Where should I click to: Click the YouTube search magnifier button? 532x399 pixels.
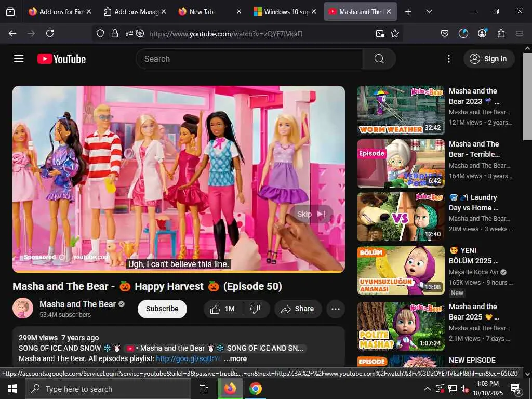tap(379, 59)
